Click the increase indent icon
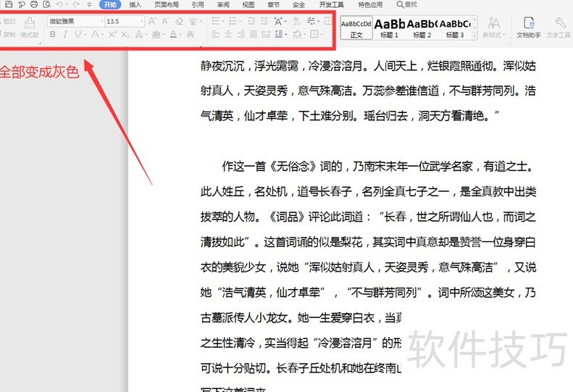This screenshot has height=392, width=573. [x=264, y=21]
